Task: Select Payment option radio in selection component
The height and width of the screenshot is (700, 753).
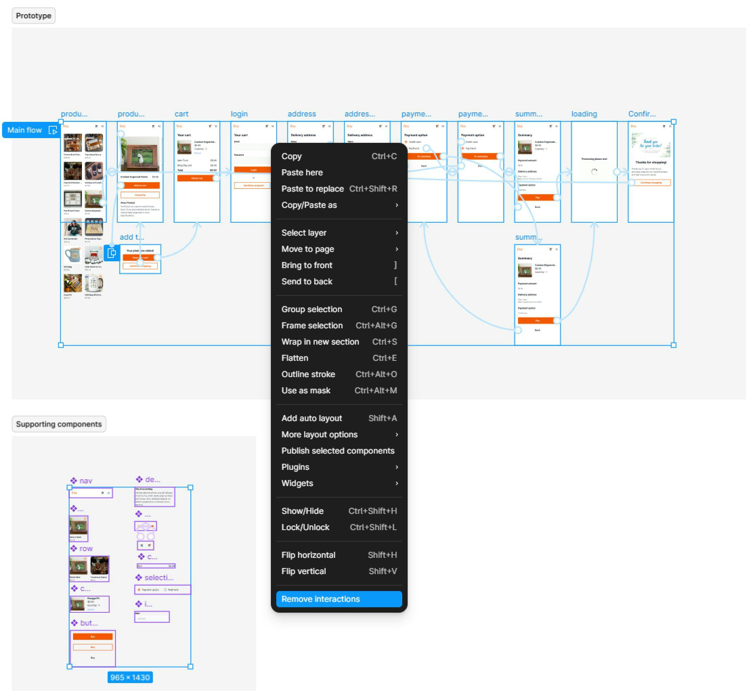Action: point(139,590)
